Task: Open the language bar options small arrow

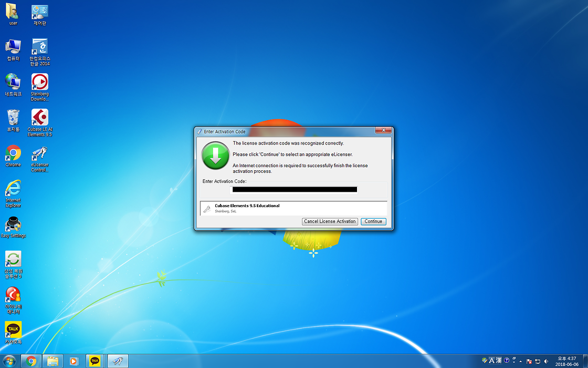Action: (x=514, y=362)
